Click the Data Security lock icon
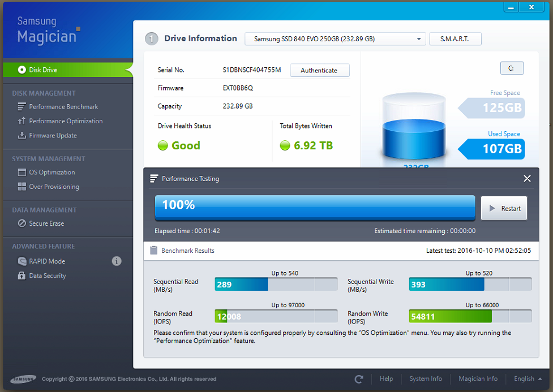 pyautogui.click(x=22, y=276)
